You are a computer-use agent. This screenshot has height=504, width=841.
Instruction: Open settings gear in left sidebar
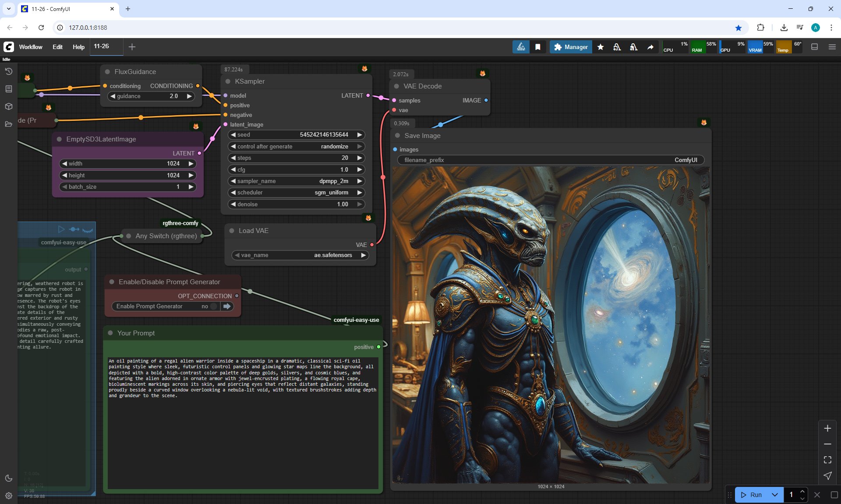[8, 496]
